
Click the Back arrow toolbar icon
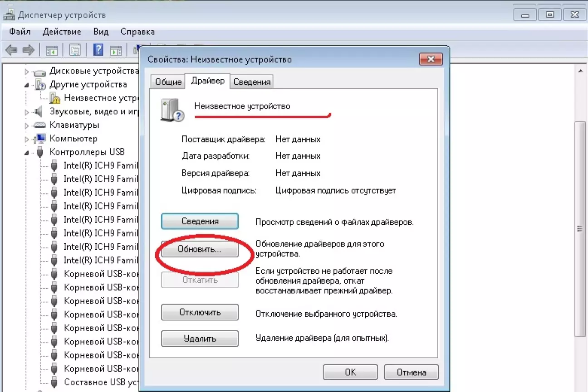(11, 50)
